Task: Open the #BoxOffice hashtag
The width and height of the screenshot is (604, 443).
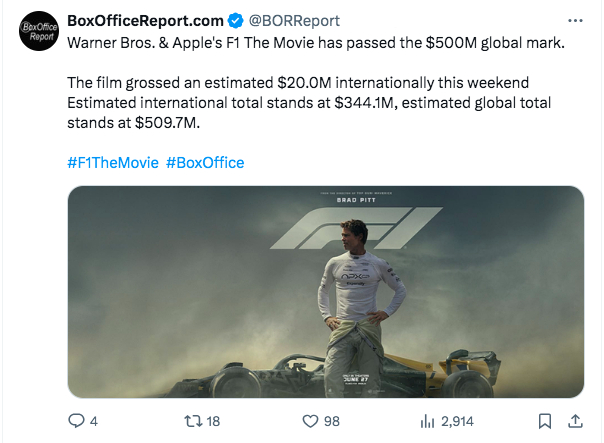Action: [205, 163]
